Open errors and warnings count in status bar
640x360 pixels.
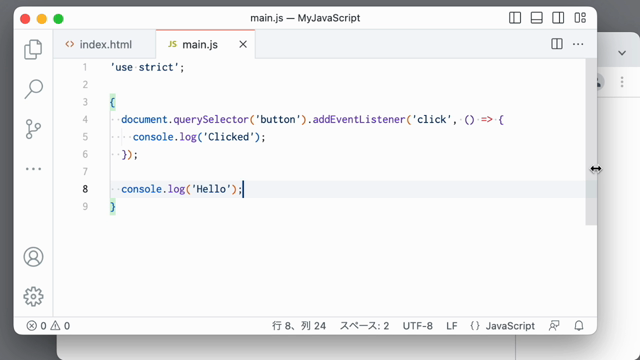[48, 326]
